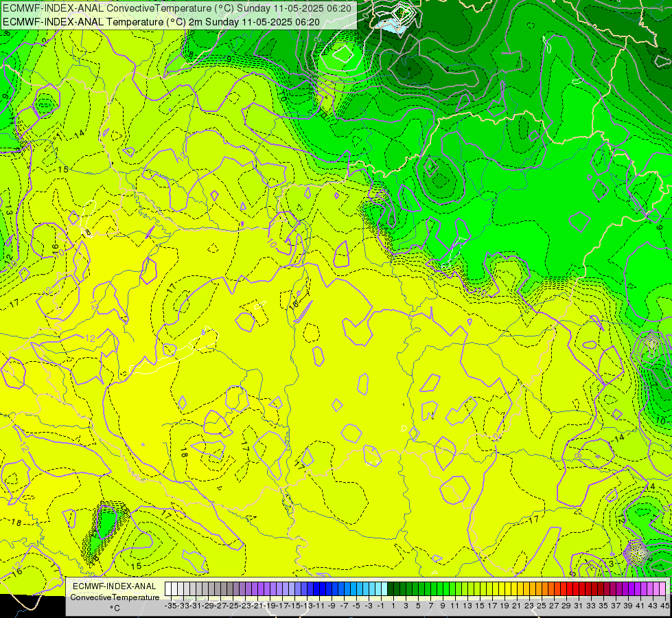Viewport: 672px width, 618px height.
Task: Click the legend scale value 21
Action: 516,606
